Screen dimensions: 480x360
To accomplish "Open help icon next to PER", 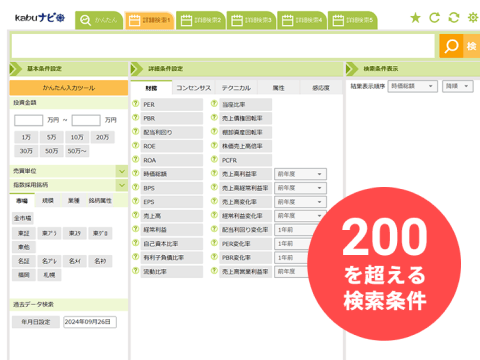I will (x=135, y=104).
